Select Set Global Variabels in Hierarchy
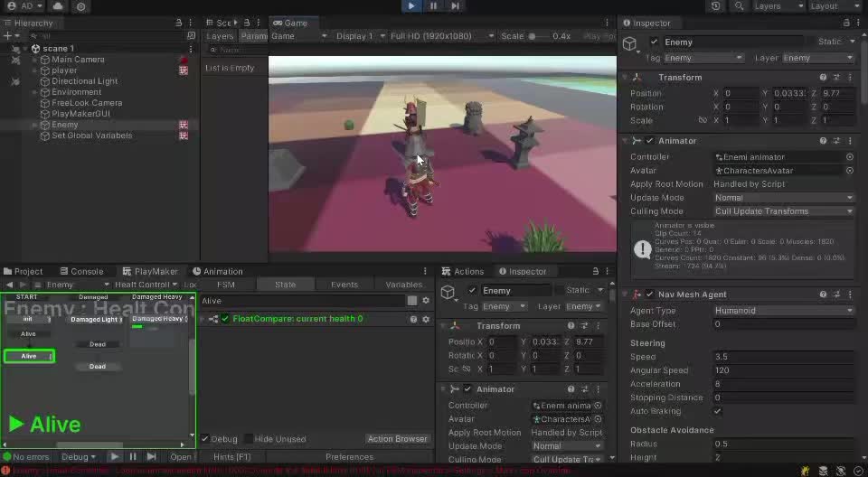 click(x=92, y=135)
